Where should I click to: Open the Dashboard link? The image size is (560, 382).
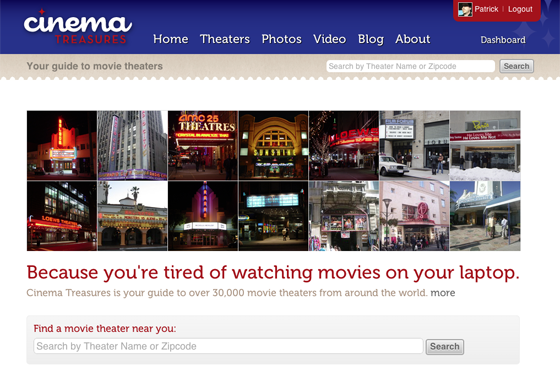click(x=503, y=40)
